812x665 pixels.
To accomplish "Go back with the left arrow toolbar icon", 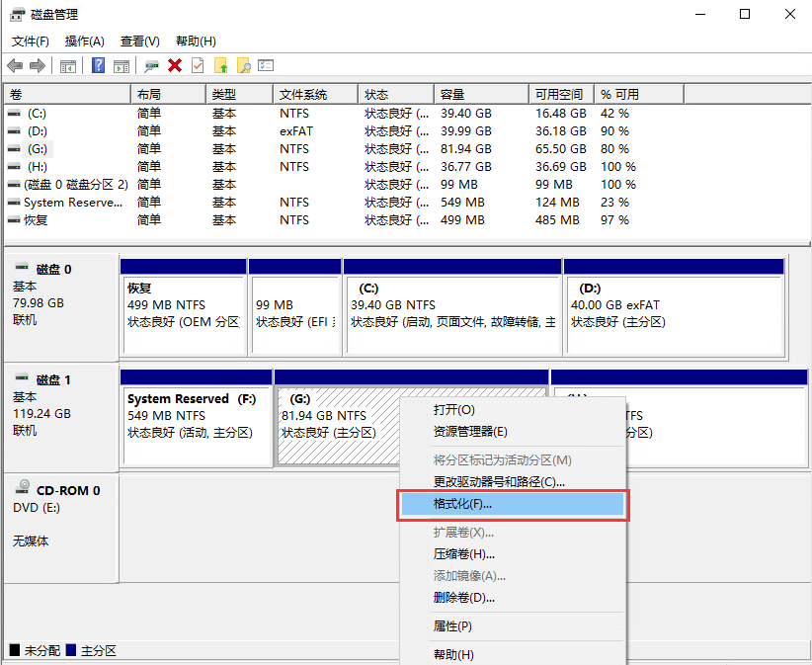I will click(x=15, y=66).
